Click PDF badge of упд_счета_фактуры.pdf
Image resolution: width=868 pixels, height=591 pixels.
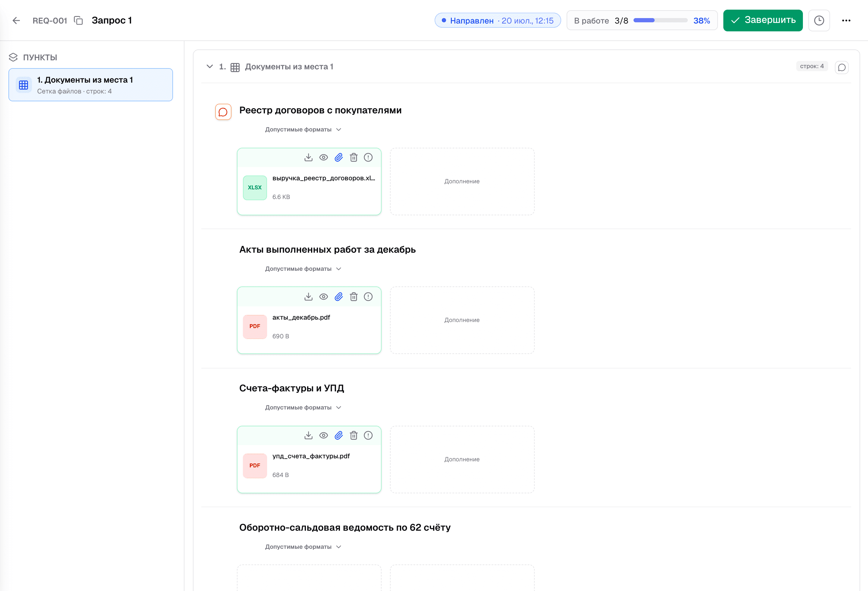(255, 466)
